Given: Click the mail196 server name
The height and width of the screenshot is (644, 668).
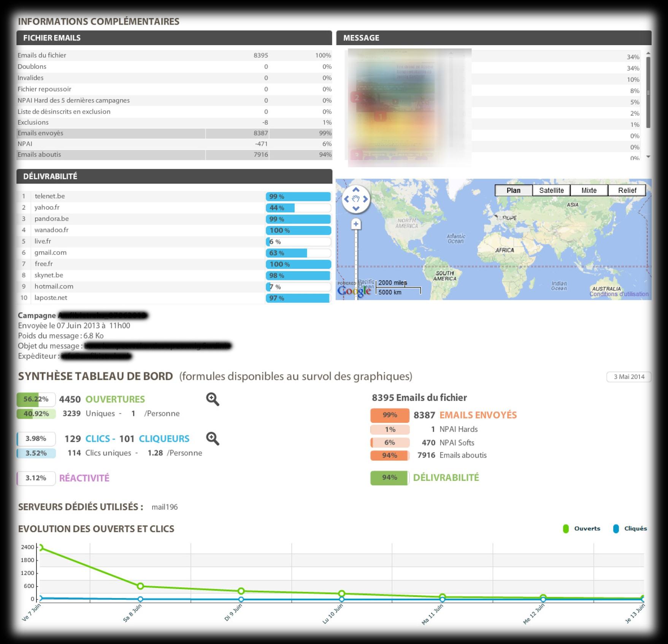Looking at the screenshot, I should tap(165, 507).
